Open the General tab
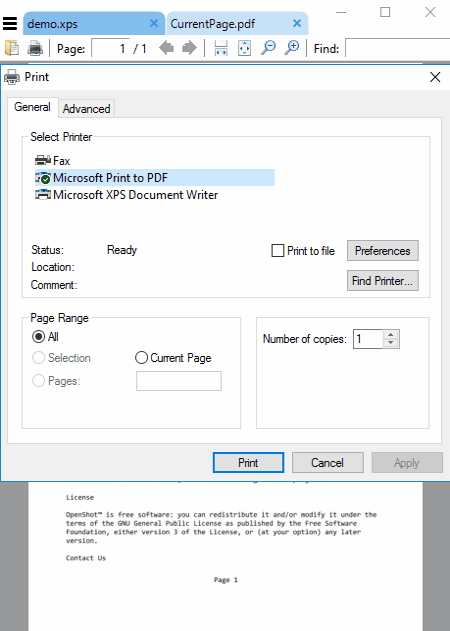 point(32,107)
